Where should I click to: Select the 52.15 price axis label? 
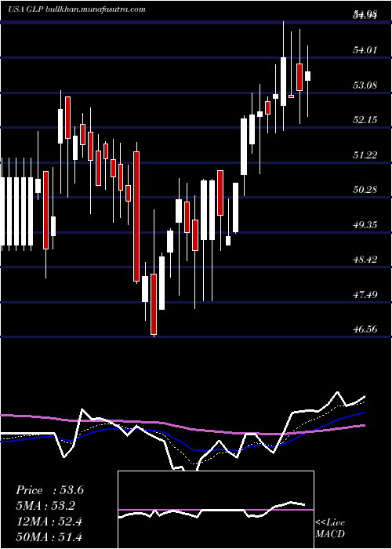point(365,120)
